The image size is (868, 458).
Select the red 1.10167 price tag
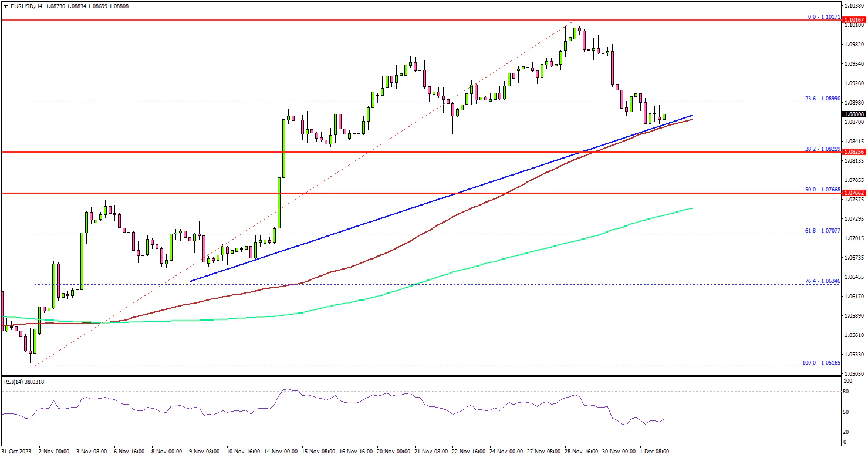pyautogui.click(x=853, y=20)
